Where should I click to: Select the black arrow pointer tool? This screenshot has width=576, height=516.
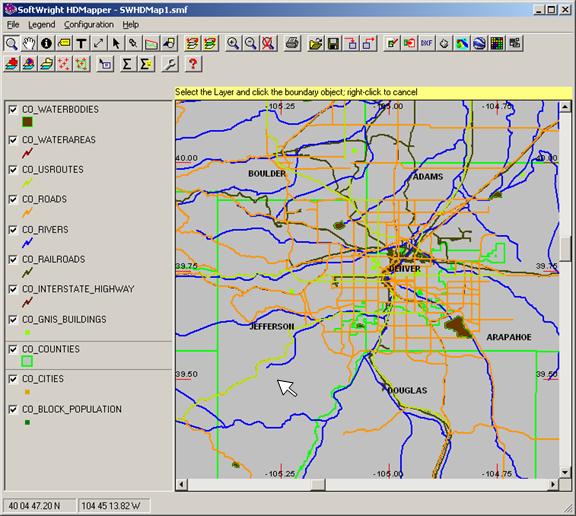click(x=116, y=43)
